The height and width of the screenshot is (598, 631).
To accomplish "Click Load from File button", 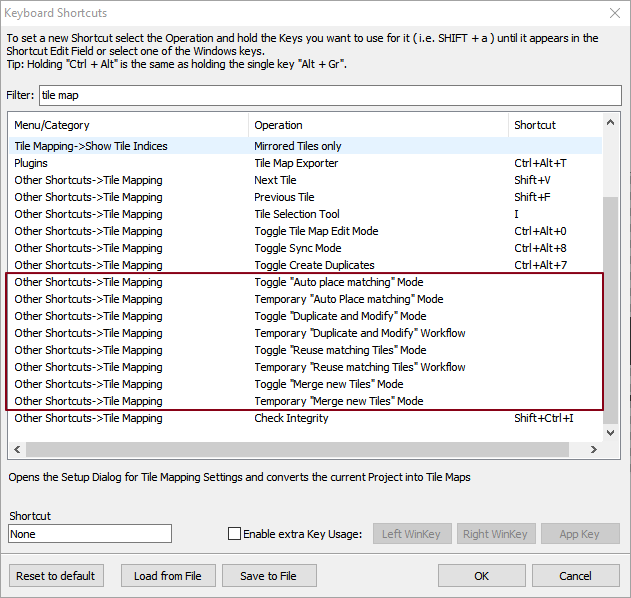I will pyautogui.click(x=168, y=575).
